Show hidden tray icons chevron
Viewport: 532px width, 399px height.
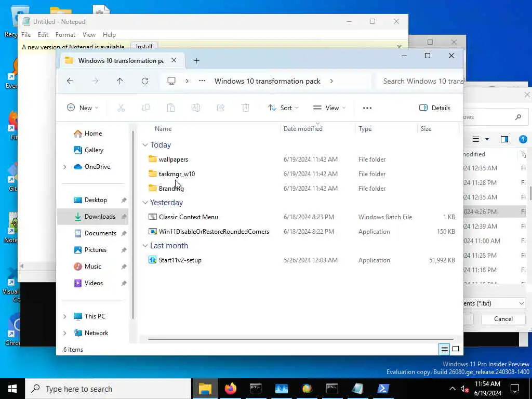(453, 389)
